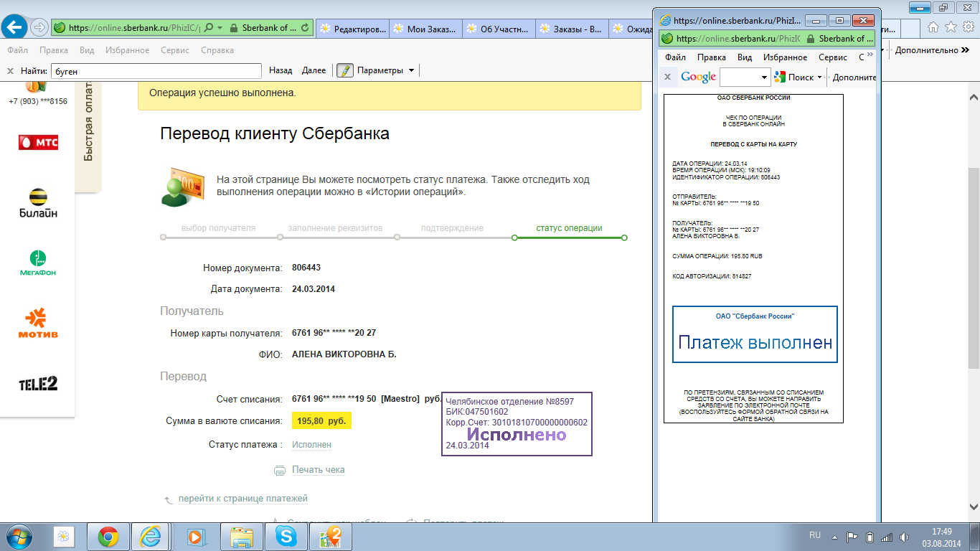Viewport: 980px width, 551px height.
Task: Select the Мотив operator logo
Action: coord(38,324)
